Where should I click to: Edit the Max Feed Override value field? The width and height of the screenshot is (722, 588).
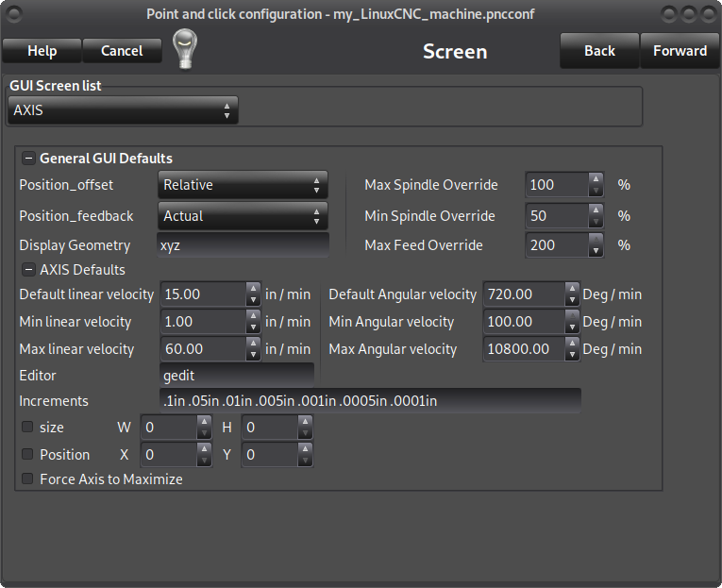(x=557, y=245)
